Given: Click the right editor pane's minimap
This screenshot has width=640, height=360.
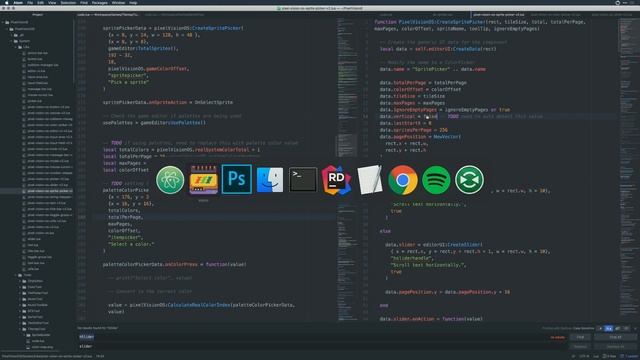Looking at the screenshot, I should click(x=628, y=169).
